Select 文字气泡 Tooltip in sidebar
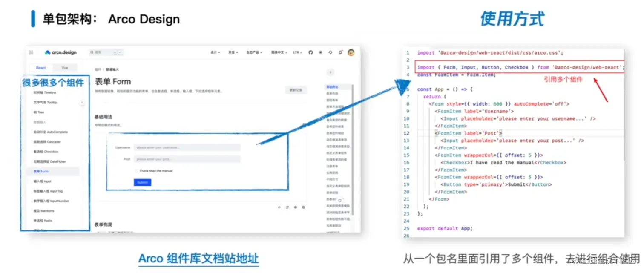The width and height of the screenshot is (644, 273). click(45, 102)
